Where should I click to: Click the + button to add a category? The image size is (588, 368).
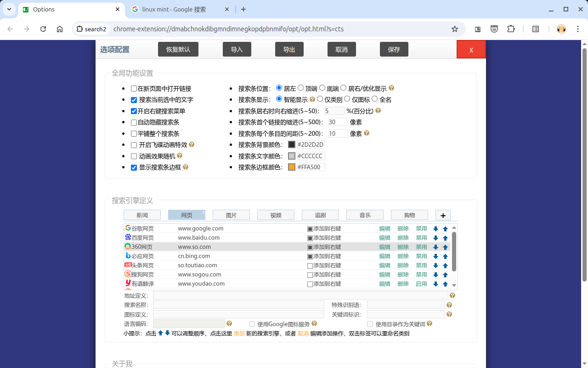(442, 215)
